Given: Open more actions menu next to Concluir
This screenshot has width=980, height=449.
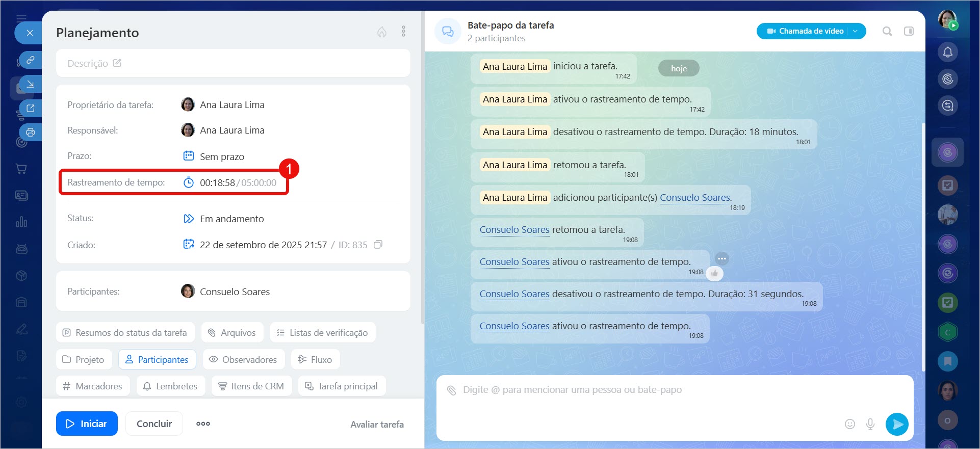Looking at the screenshot, I should pos(203,424).
